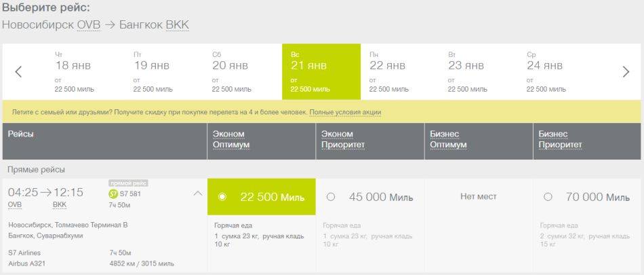The width and height of the screenshot is (644, 275).
Task: Click Новосибирск, Толмачево Терминал B text
Action: (x=68, y=225)
